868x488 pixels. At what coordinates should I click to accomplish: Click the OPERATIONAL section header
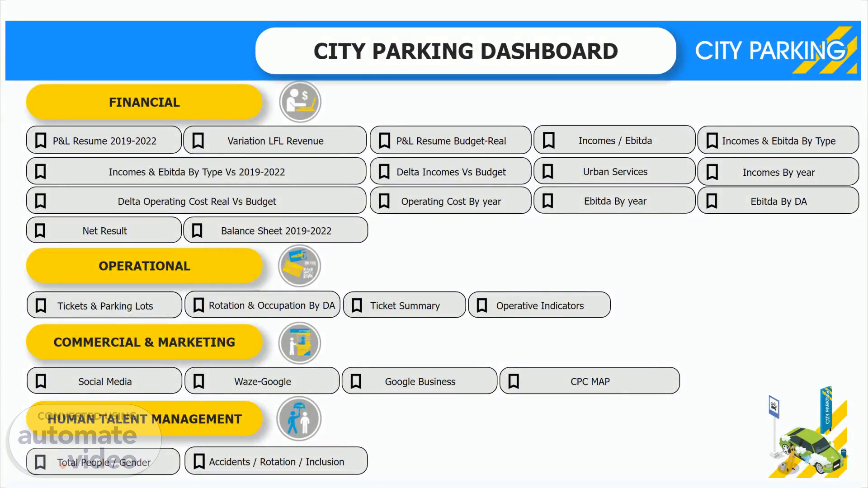click(144, 266)
